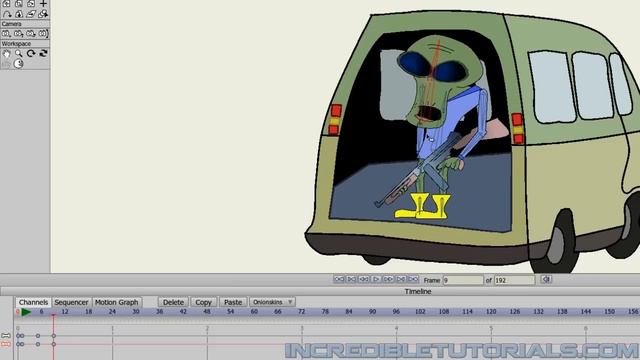This screenshot has height=360, width=640.
Task: Click frame 24 on the timeline ruler
Action: (x=112, y=311)
